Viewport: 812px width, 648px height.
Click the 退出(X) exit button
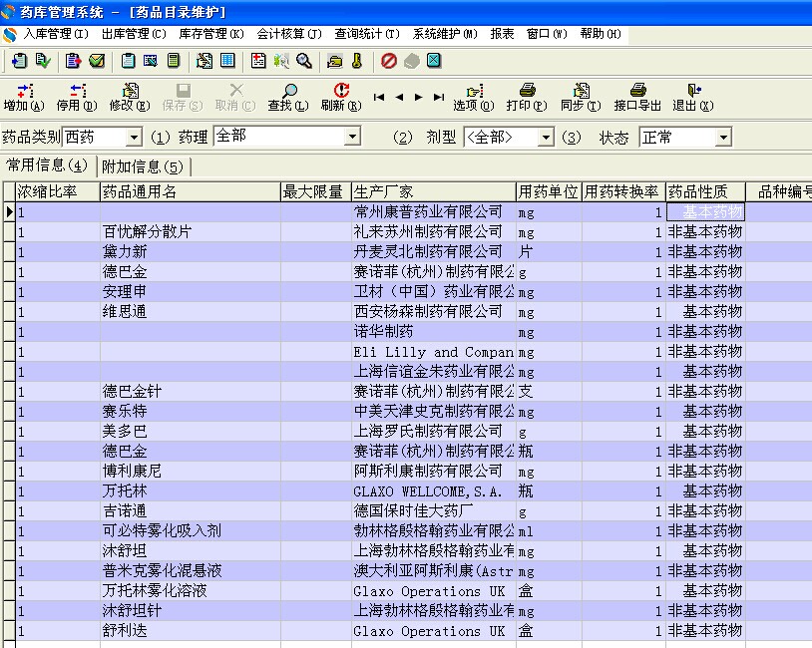[693, 98]
